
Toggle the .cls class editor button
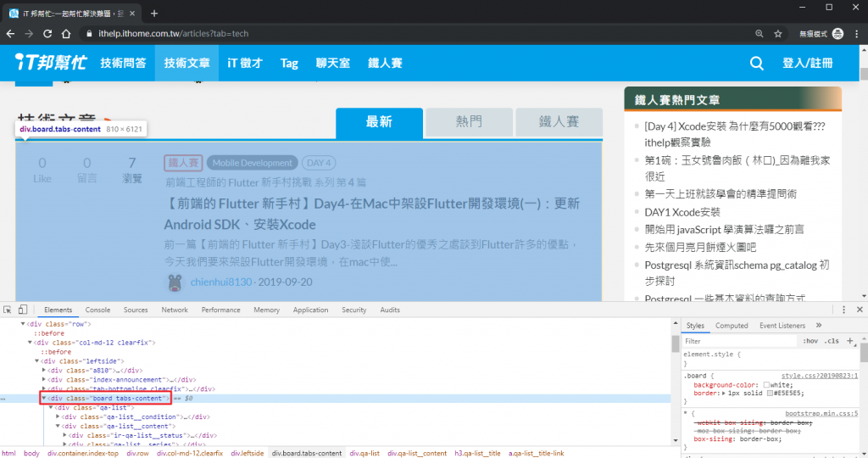[x=832, y=341]
